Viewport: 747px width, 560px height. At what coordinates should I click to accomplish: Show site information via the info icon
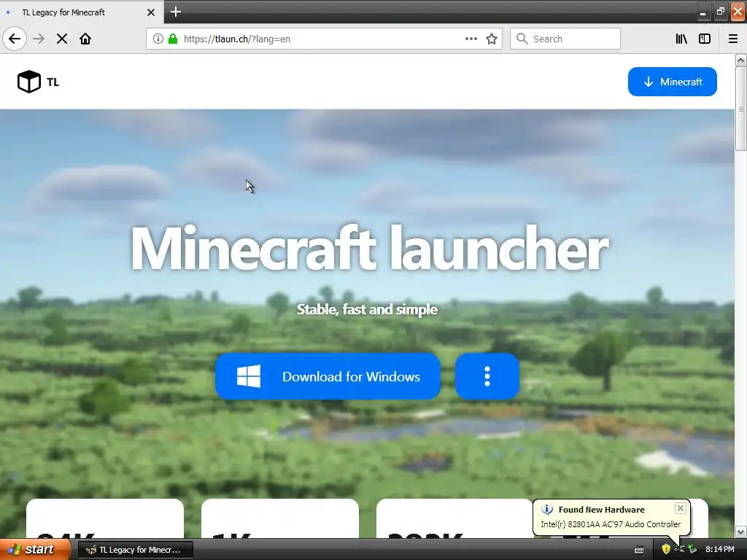(x=158, y=39)
